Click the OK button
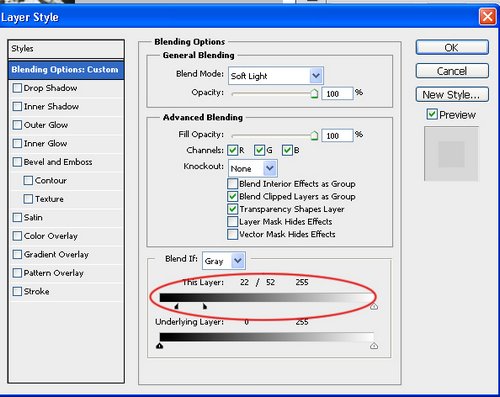Screen dimensions: 500x397 [452, 47]
